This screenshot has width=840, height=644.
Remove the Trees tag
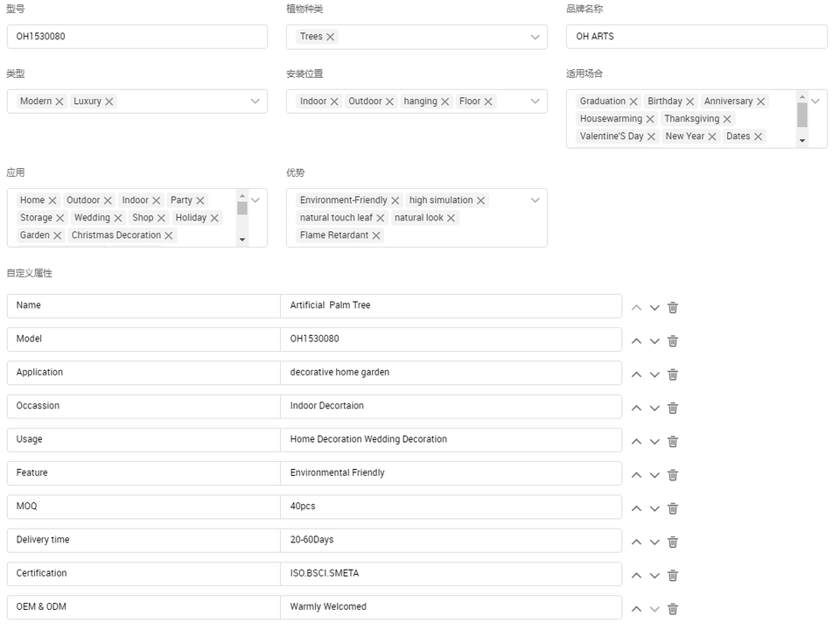331,37
